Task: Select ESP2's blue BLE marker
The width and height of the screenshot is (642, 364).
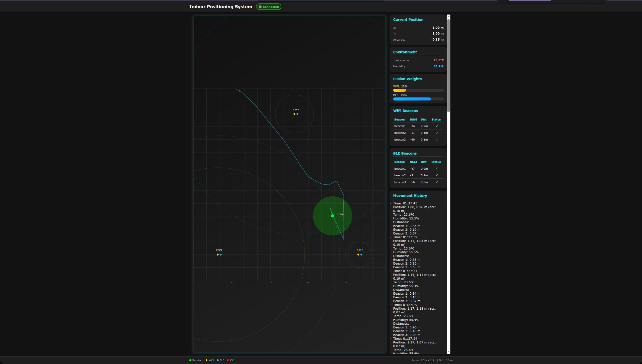Action: (361, 255)
